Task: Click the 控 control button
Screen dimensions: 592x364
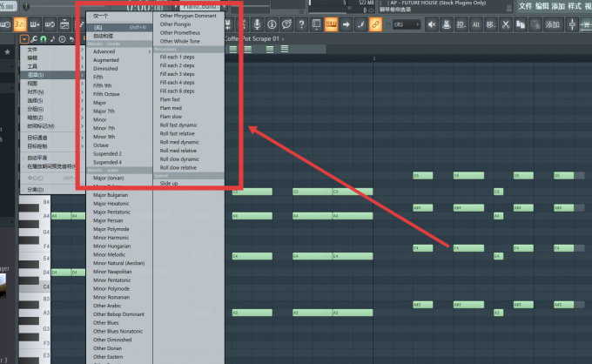Action: [461, 24]
